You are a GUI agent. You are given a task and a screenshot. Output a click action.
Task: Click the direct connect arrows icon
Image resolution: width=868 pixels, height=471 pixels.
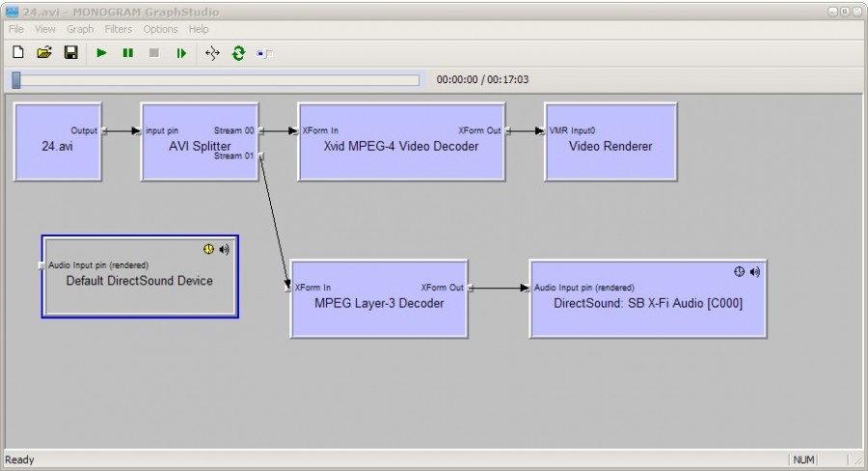[x=212, y=53]
